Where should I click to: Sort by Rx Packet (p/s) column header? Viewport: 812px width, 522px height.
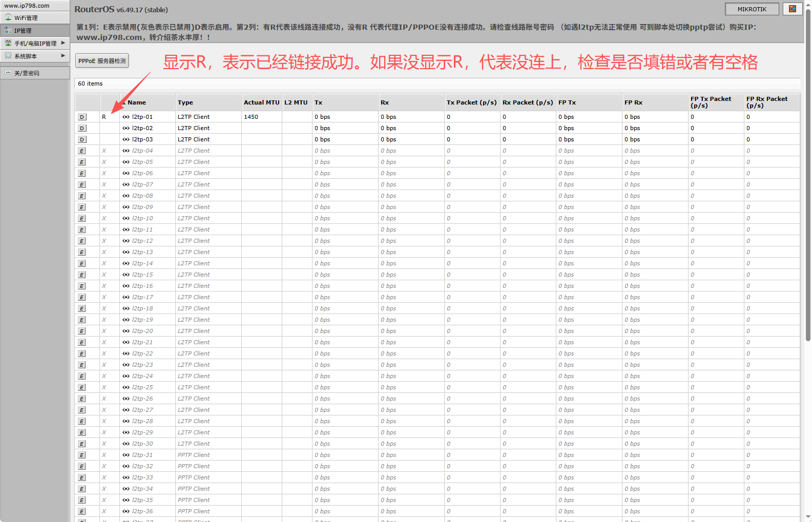[x=528, y=102]
